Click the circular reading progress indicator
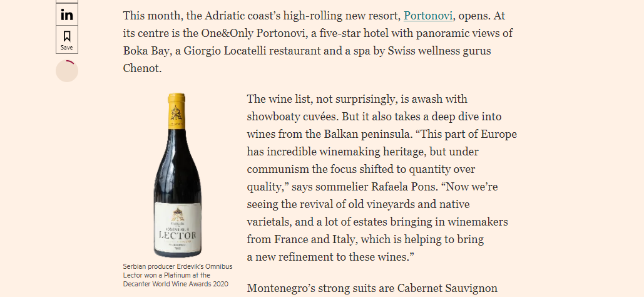 (x=67, y=71)
